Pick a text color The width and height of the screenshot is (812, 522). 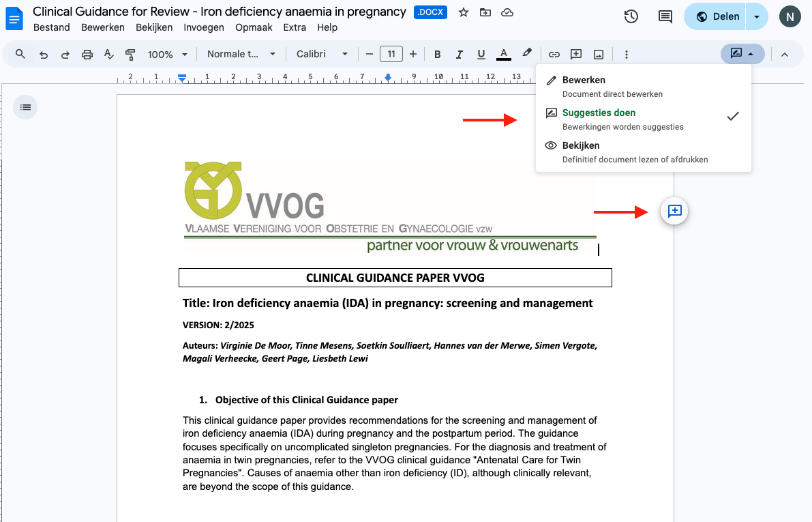(x=503, y=55)
